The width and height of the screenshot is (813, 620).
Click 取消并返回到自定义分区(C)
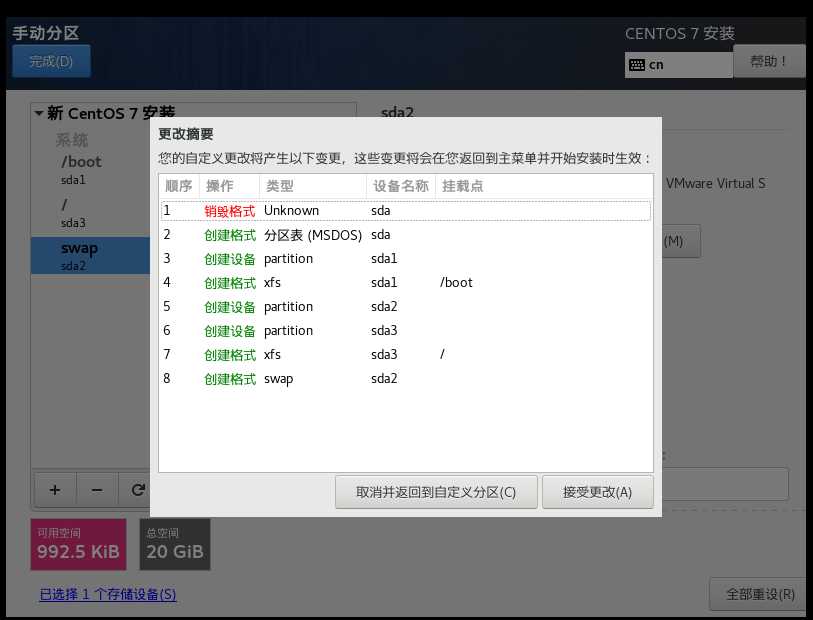tap(435, 491)
